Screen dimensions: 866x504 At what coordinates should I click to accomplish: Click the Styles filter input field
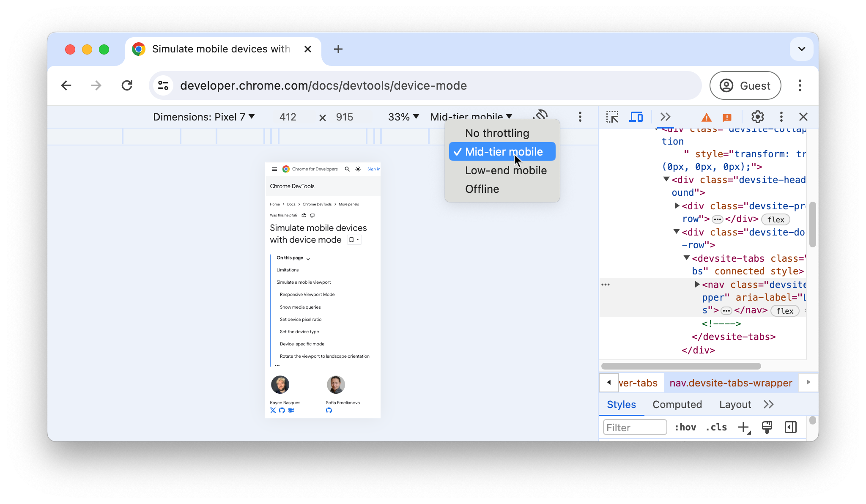(634, 427)
